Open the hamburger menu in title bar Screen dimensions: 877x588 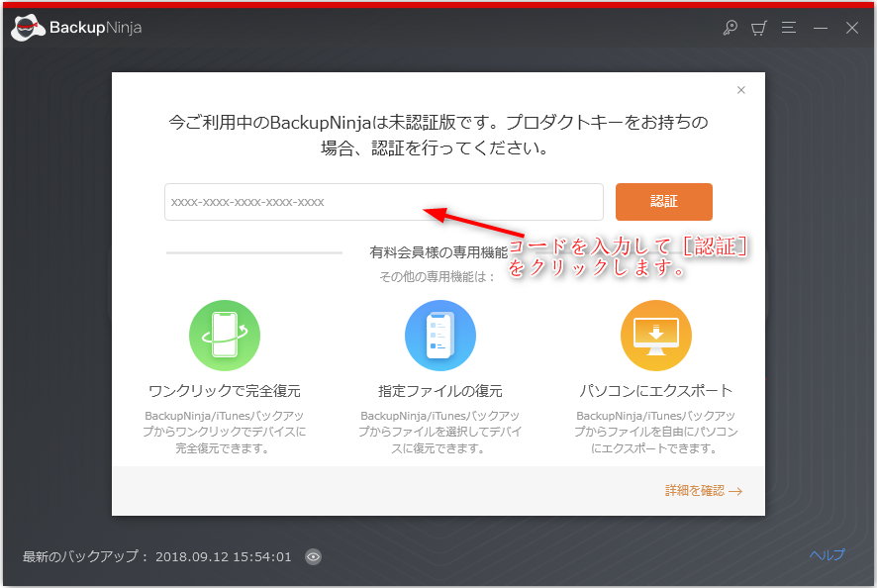[x=789, y=28]
